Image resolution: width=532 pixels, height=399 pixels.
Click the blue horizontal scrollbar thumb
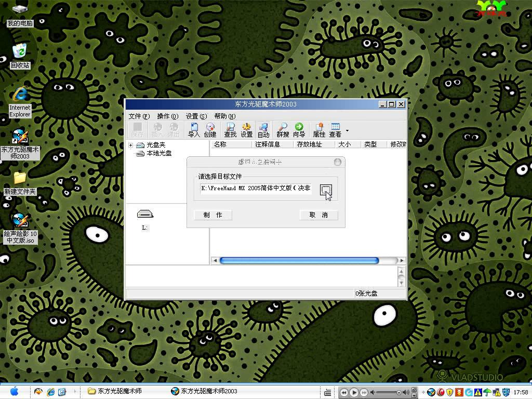[299, 261]
